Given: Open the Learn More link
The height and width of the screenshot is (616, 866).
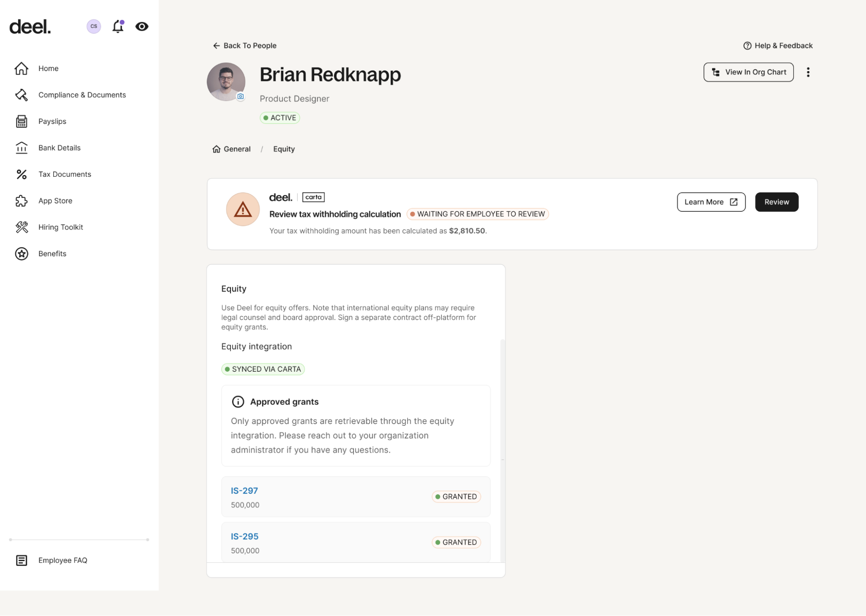Looking at the screenshot, I should (x=710, y=202).
